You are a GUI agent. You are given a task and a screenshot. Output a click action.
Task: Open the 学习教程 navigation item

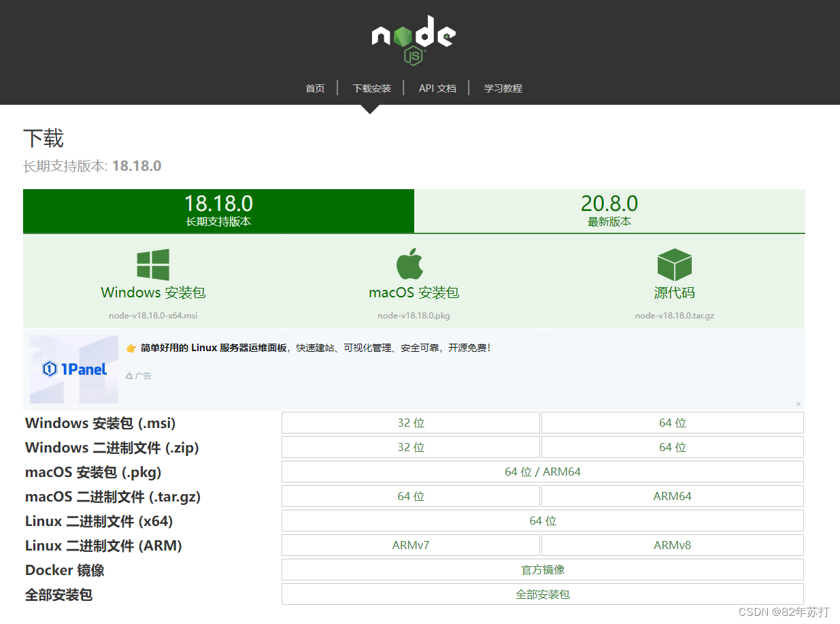tap(503, 88)
